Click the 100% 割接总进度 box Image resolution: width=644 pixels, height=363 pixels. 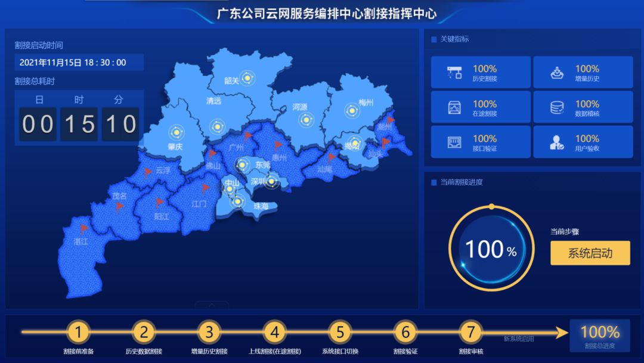point(599,336)
